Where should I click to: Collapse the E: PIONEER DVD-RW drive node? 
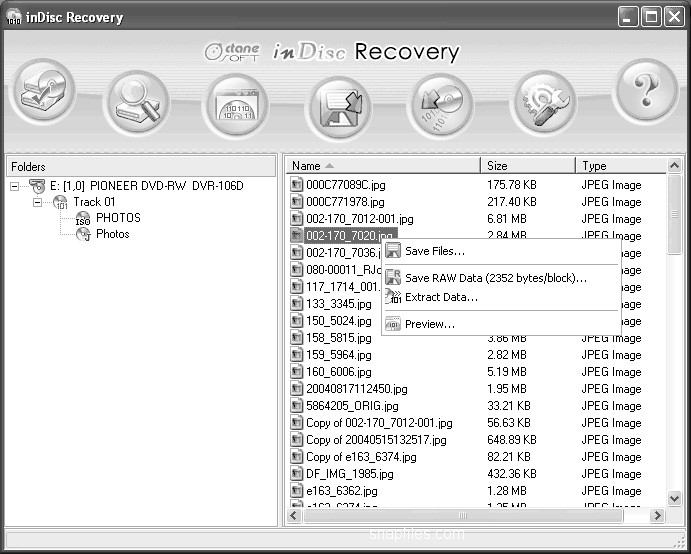(15, 186)
